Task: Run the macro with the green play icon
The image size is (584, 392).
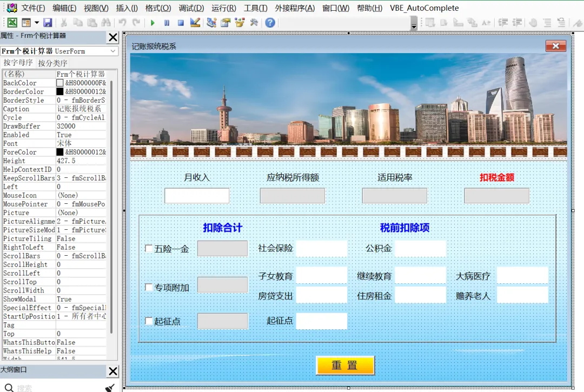Action: (152, 23)
